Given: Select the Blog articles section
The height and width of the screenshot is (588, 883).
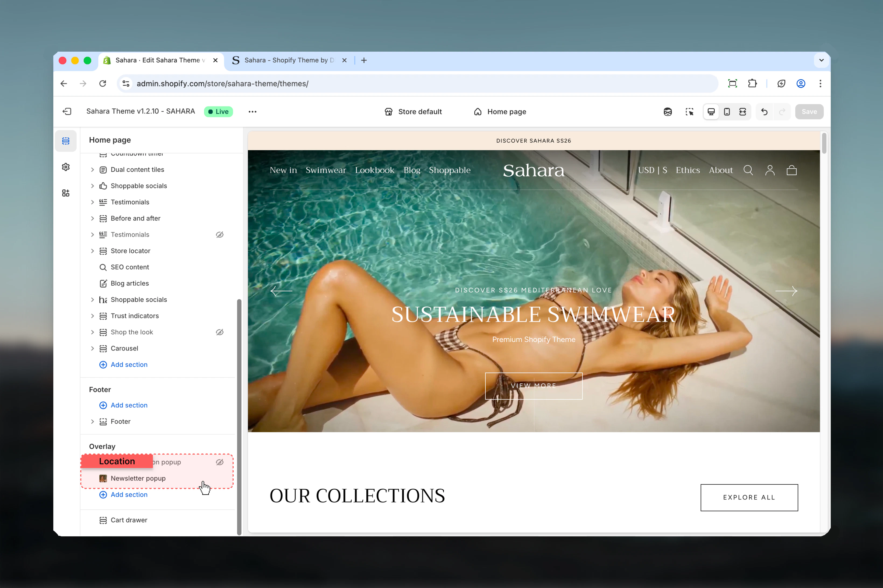Looking at the screenshot, I should coord(157,284).
